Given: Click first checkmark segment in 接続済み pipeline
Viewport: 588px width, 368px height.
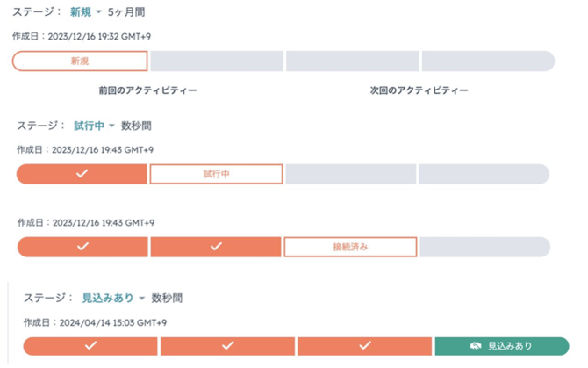Looking at the screenshot, I should click(82, 247).
